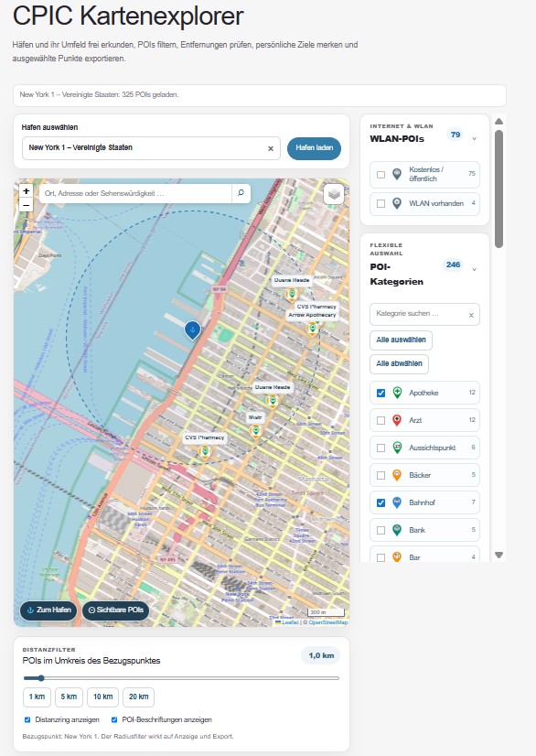
Task: Open the map layers control icon
Action: (x=334, y=194)
